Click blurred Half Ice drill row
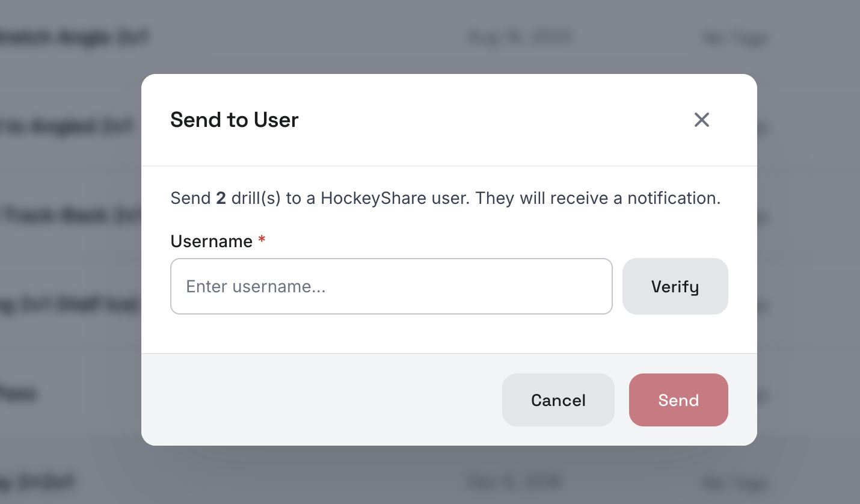 [70, 305]
